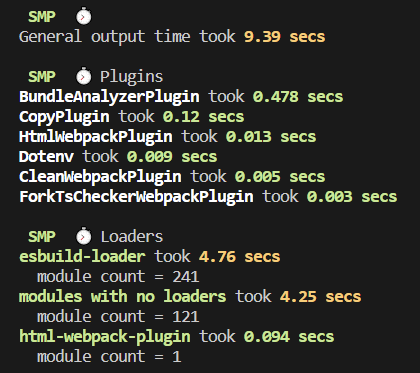Click the stopwatch icon beside the first SMP
420x373 pixels.
pos(83,16)
